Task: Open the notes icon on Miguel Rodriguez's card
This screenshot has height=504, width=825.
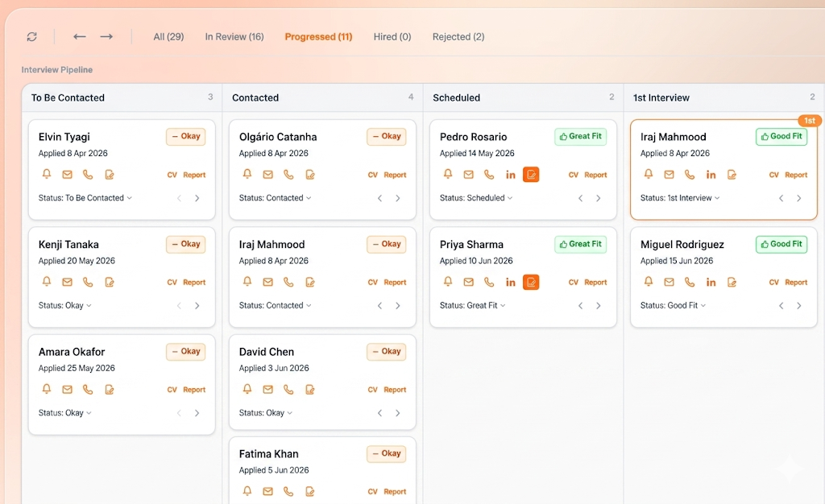Action: click(732, 283)
